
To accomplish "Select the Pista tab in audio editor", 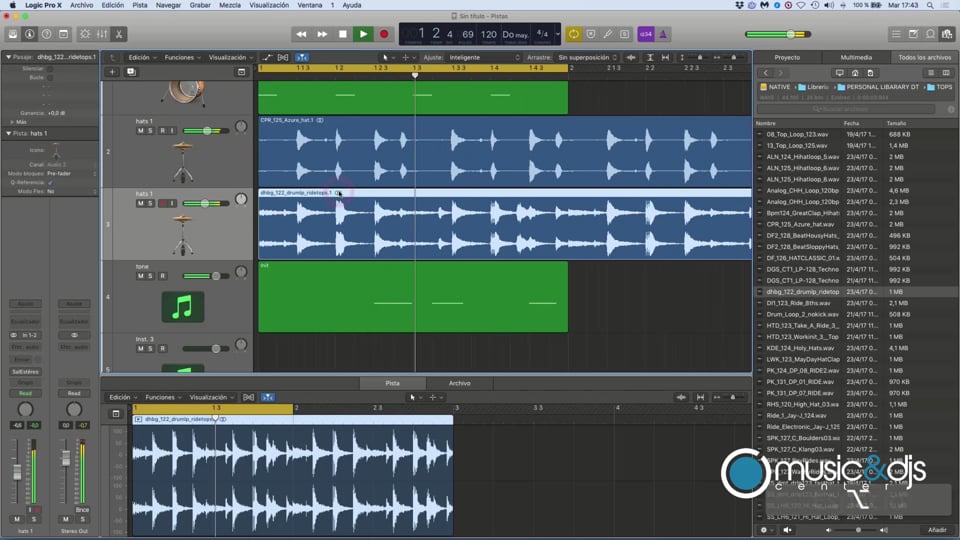I will click(392, 383).
